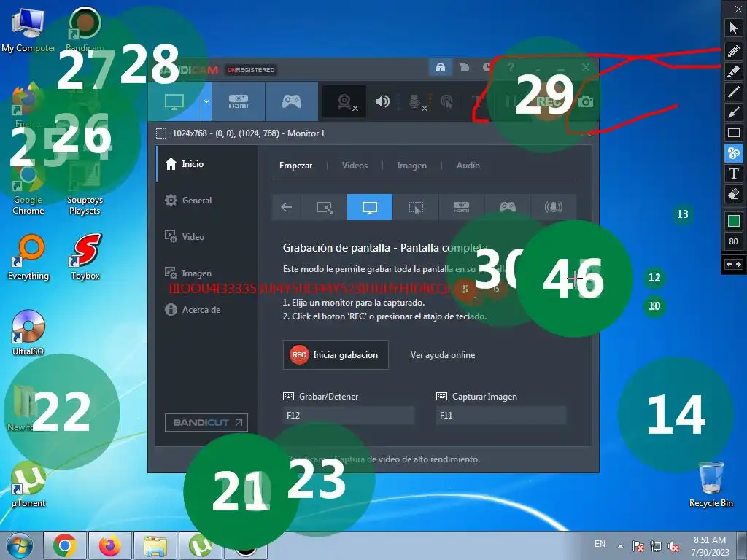Select the numbering stamp tool
Image resolution: width=747 pixels, height=560 pixels.
733,153
